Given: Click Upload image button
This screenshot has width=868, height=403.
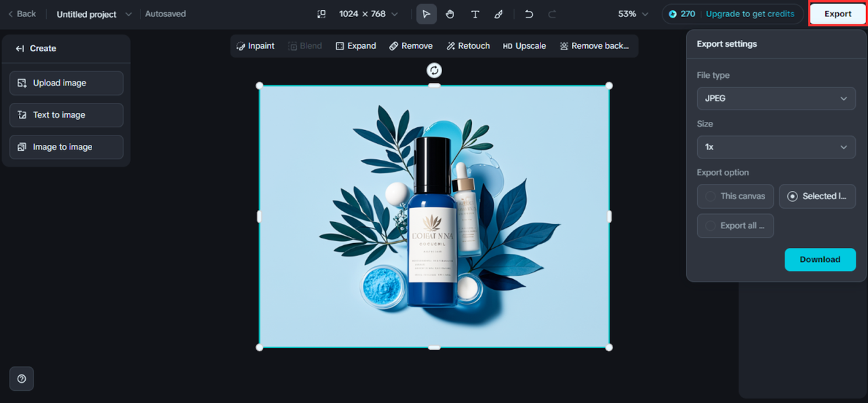Looking at the screenshot, I should click(66, 83).
